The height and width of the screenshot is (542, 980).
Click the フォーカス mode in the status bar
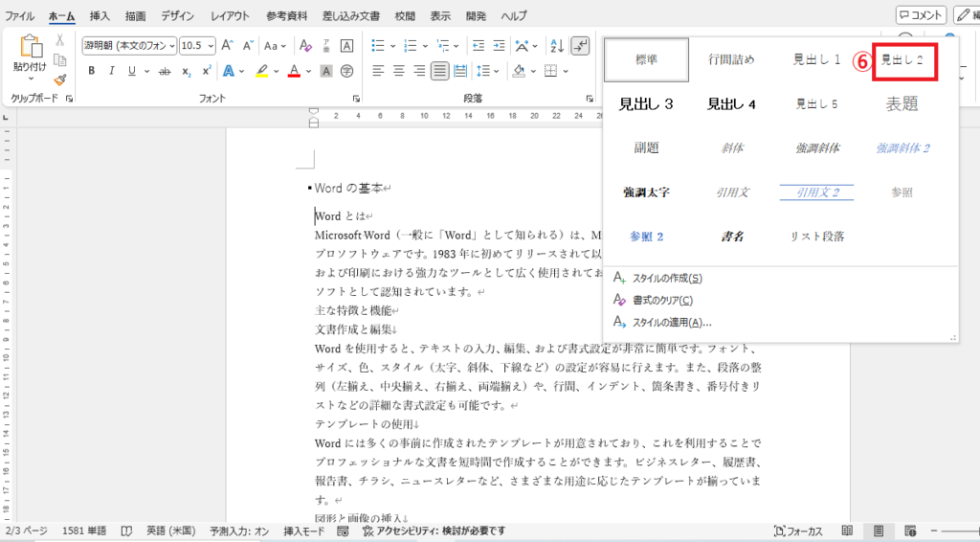(x=799, y=531)
